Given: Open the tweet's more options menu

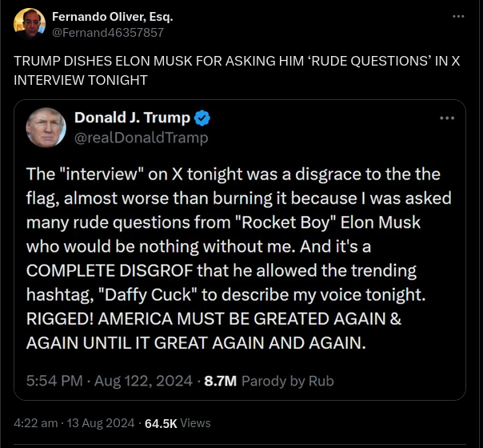Looking at the screenshot, I should pyautogui.click(x=458, y=17).
